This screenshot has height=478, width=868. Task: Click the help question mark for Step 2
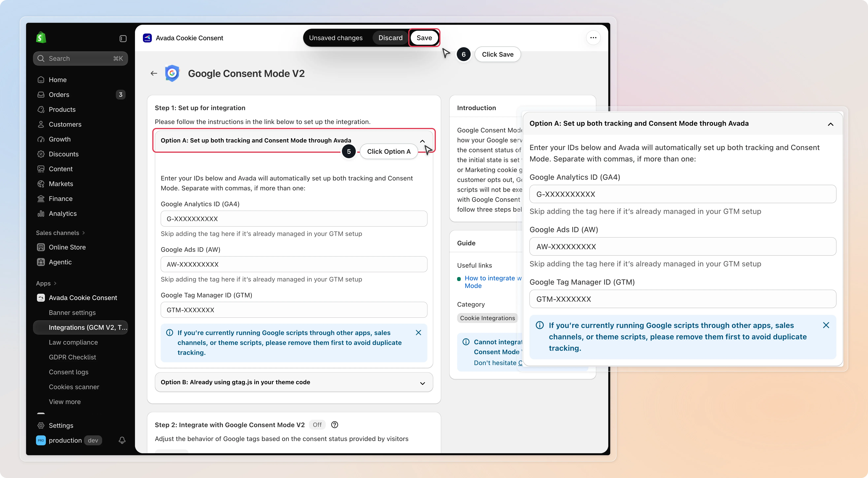coord(334,424)
